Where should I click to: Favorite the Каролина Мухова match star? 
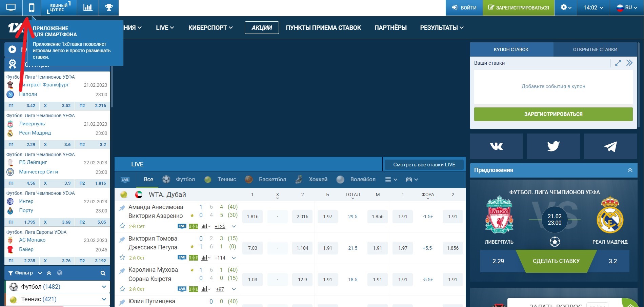122,289
